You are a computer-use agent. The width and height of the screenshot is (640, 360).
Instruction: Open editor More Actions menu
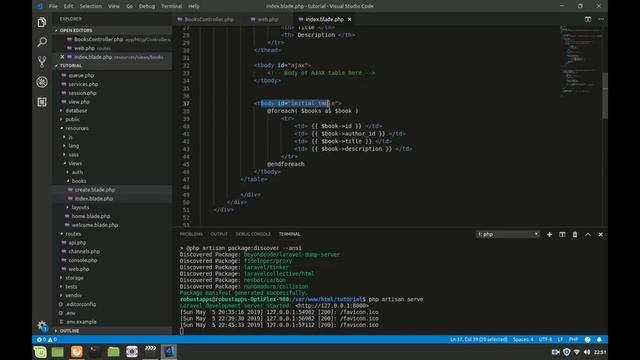(x=601, y=19)
